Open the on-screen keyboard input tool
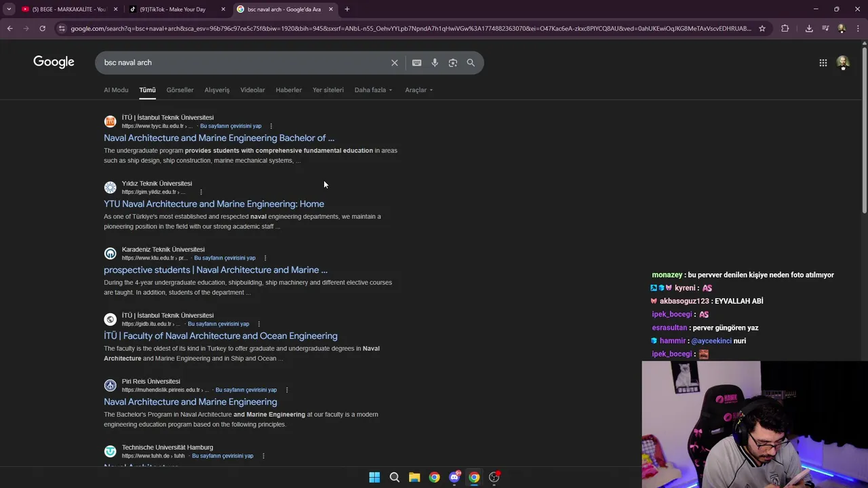Image resolution: width=868 pixels, height=488 pixels. pyautogui.click(x=416, y=62)
